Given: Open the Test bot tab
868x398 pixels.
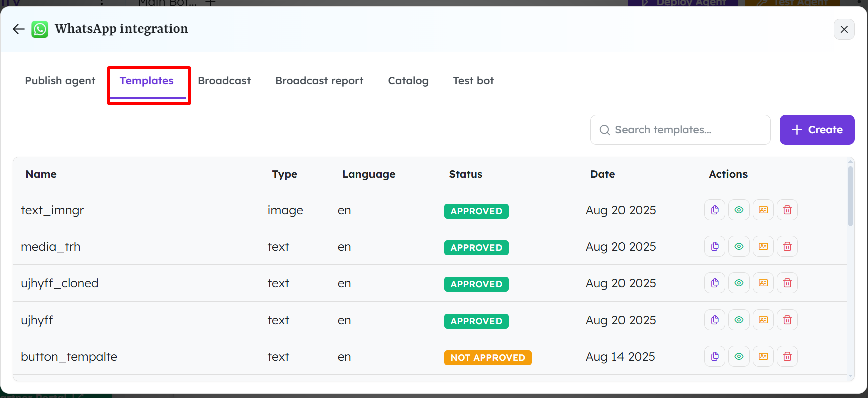Looking at the screenshot, I should [473, 81].
